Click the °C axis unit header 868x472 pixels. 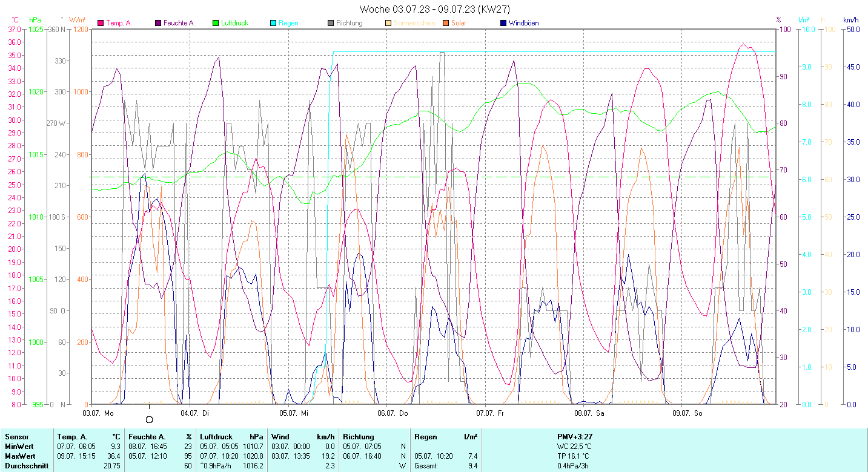(15, 20)
